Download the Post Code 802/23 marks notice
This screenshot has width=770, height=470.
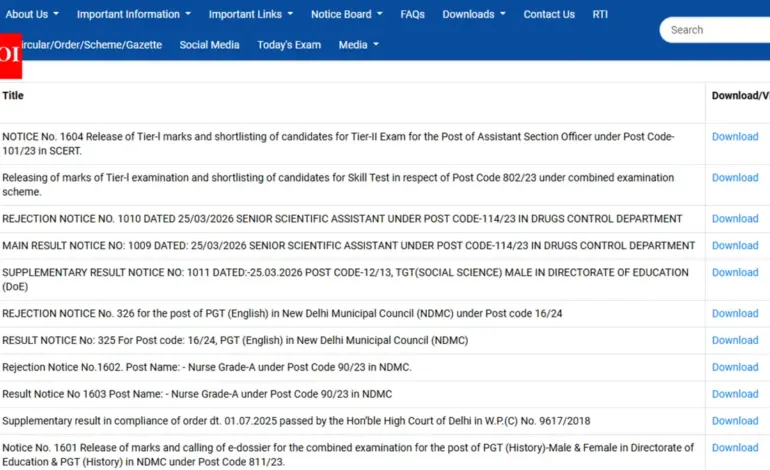(735, 177)
